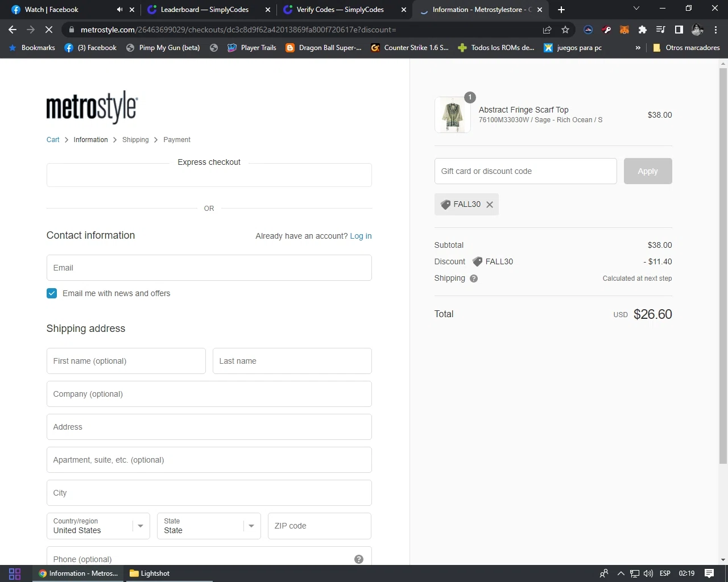This screenshot has width=728, height=582.
Task: Focus the Apartment, suite field
Action: point(209,460)
